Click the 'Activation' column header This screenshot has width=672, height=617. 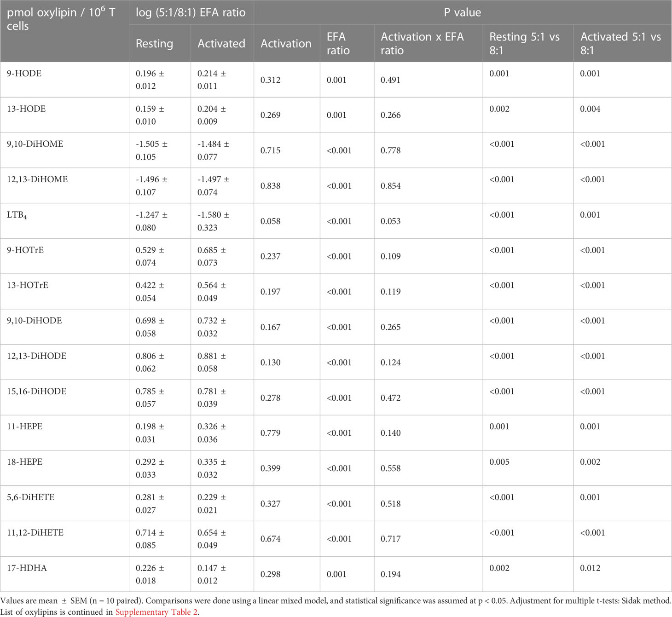286,44
